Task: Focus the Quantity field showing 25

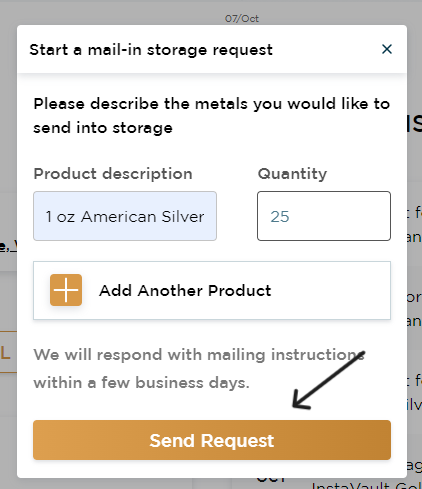Action: (x=324, y=216)
